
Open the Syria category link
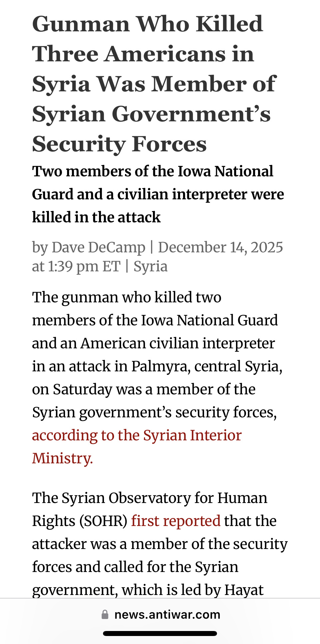pos(150,266)
